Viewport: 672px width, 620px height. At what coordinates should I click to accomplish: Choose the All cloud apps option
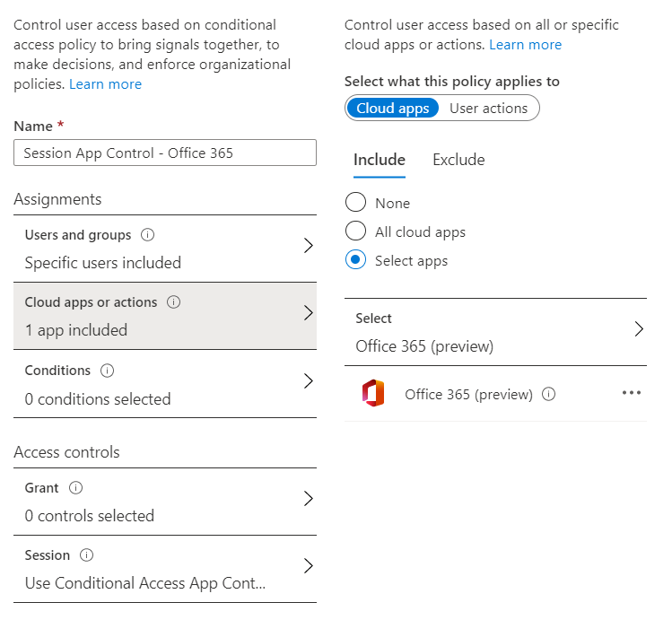[x=356, y=231]
